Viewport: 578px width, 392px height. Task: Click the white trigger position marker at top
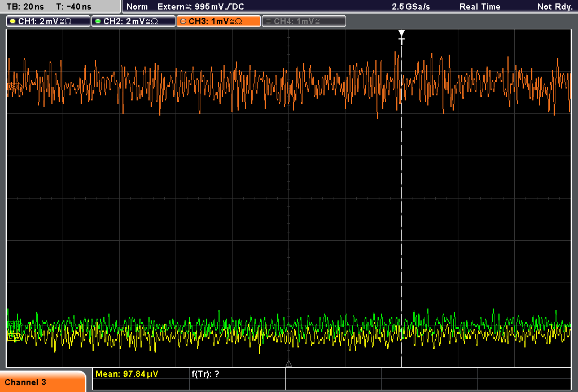point(401,37)
